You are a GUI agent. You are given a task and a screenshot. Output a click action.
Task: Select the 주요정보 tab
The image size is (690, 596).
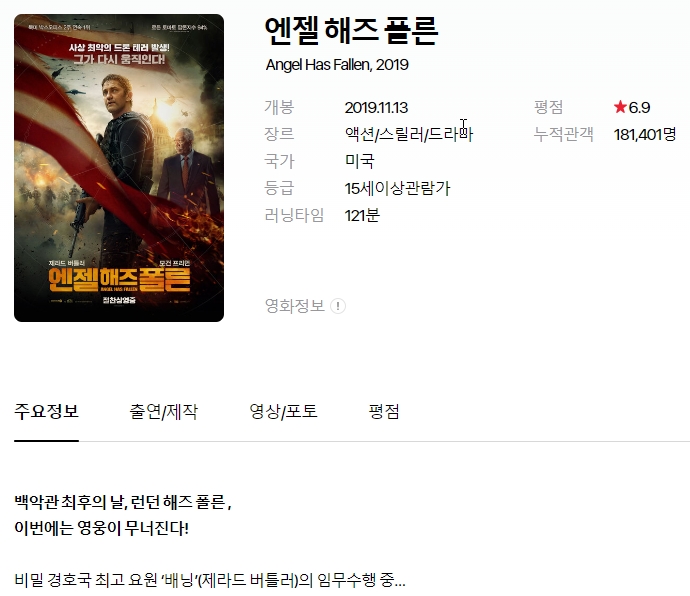tap(46, 411)
